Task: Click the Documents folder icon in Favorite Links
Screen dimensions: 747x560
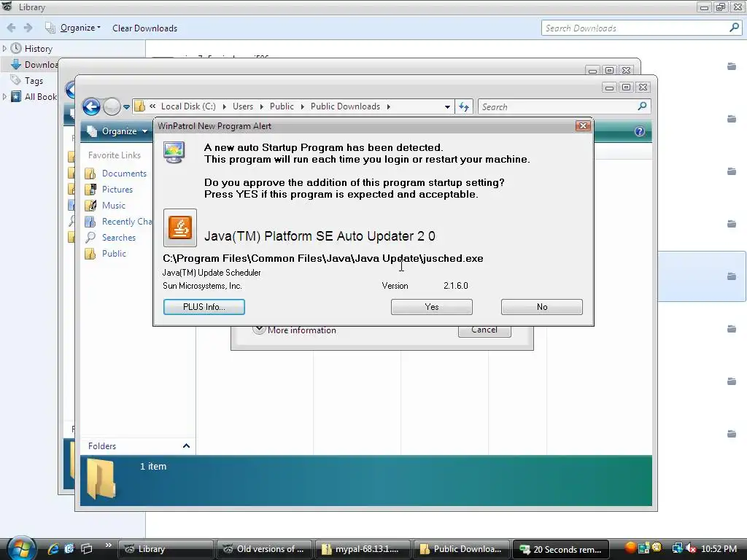Action: click(x=90, y=174)
